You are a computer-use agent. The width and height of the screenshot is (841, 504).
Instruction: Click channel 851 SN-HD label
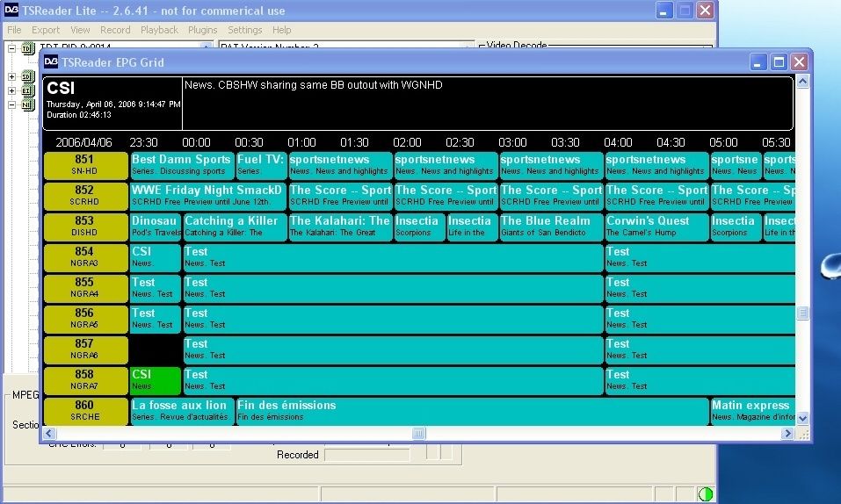[x=86, y=165]
